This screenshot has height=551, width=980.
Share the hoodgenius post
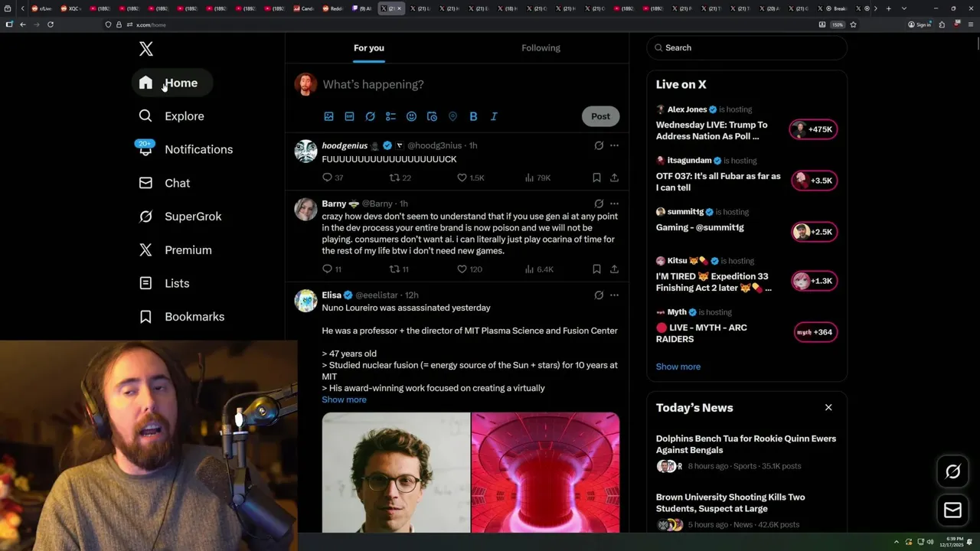coord(614,178)
